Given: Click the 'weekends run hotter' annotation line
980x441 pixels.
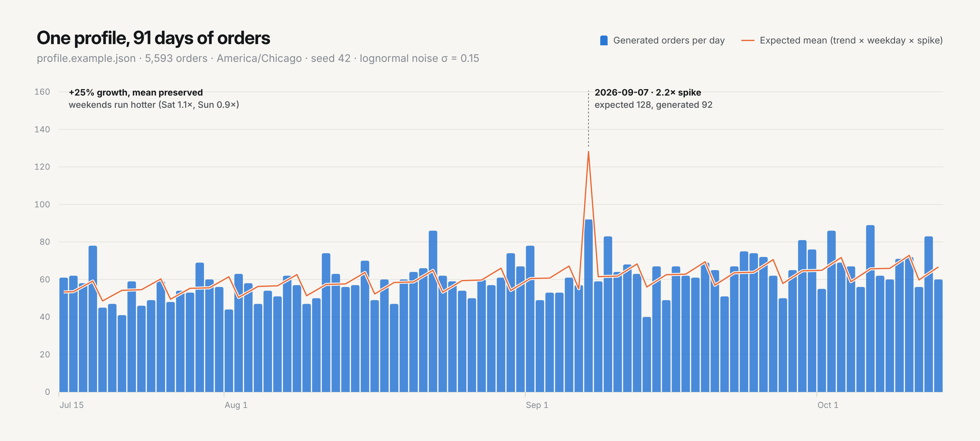Looking at the screenshot, I should [154, 105].
